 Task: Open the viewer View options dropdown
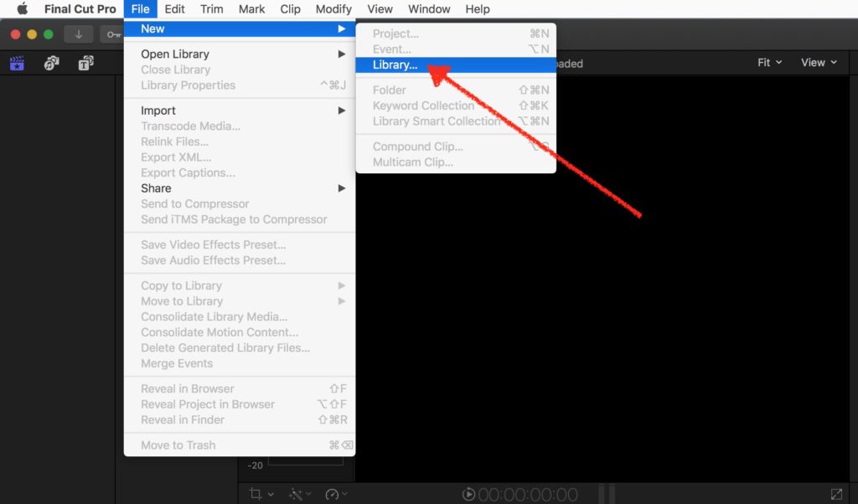pyautogui.click(x=819, y=62)
